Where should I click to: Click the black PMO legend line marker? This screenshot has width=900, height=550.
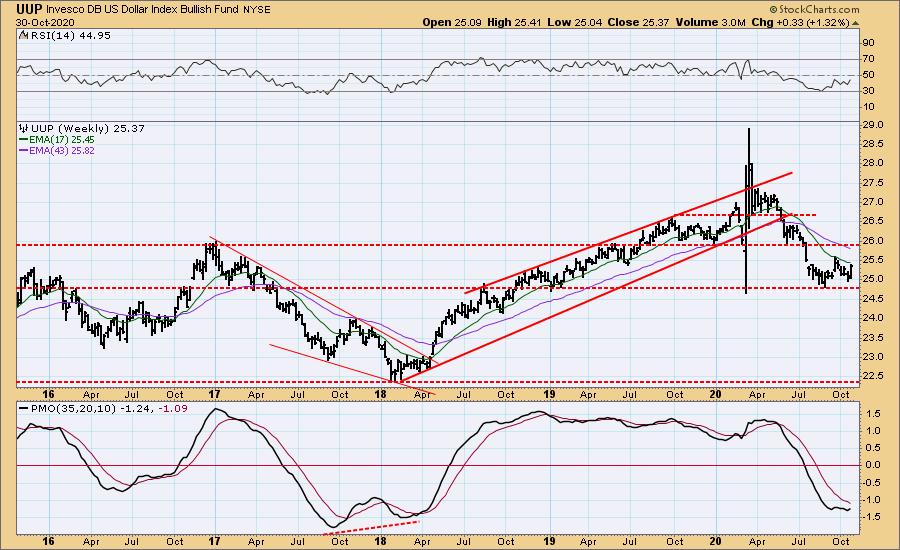click(x=24, y=408)
